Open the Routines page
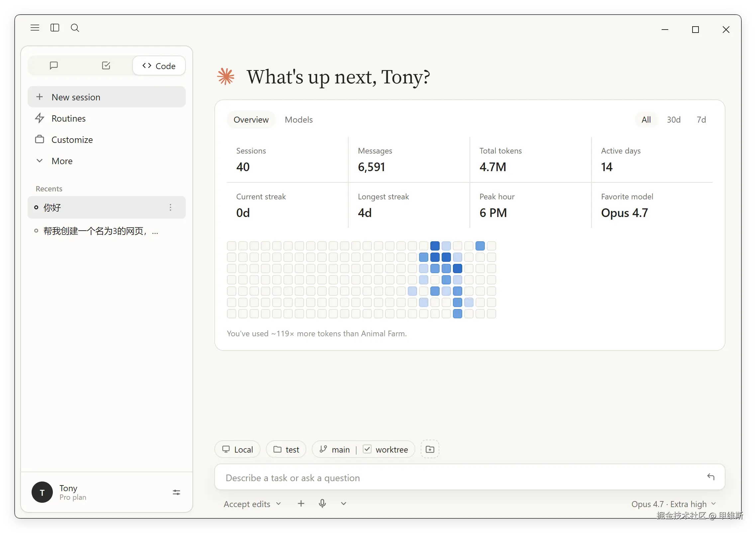Viewport: 756px width, 533px height. (x=106, y=119)
